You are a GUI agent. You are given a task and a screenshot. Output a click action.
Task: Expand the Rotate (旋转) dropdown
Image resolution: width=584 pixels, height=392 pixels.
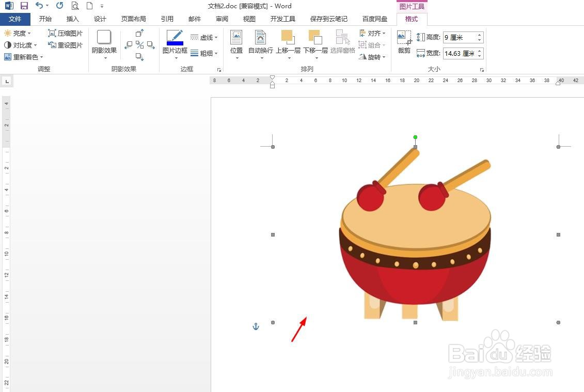click(x=372, y=57)
